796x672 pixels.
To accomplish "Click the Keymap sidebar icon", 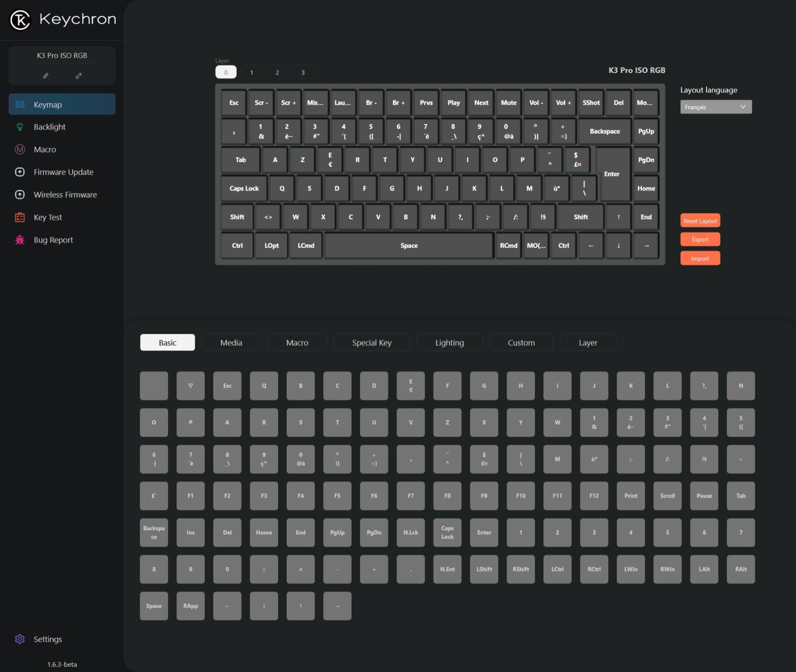I will (20, 104).
